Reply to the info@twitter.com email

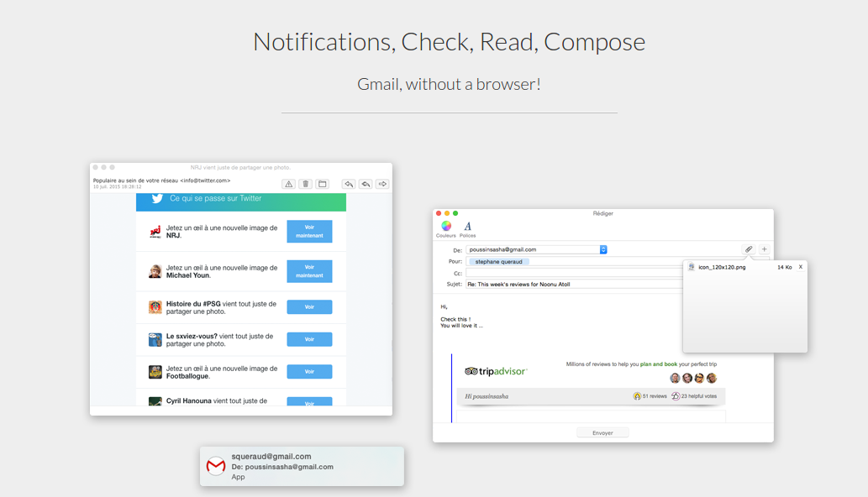pos(350,184)
